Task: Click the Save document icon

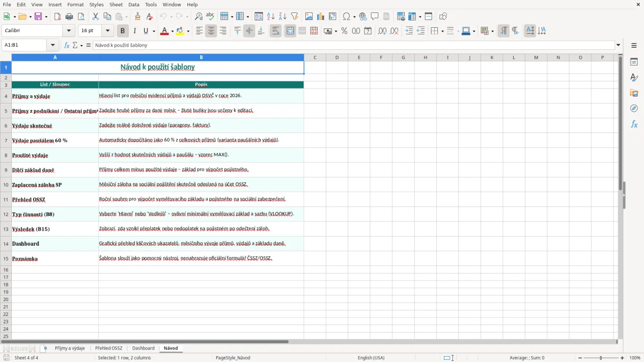Action: pos(38,17)
